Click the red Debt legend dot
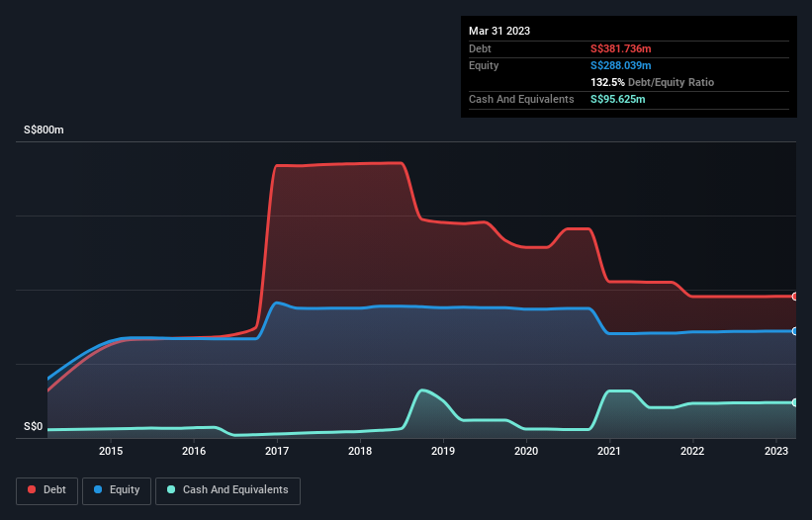This screenshot has width=812, height=520. click(32, 489)
